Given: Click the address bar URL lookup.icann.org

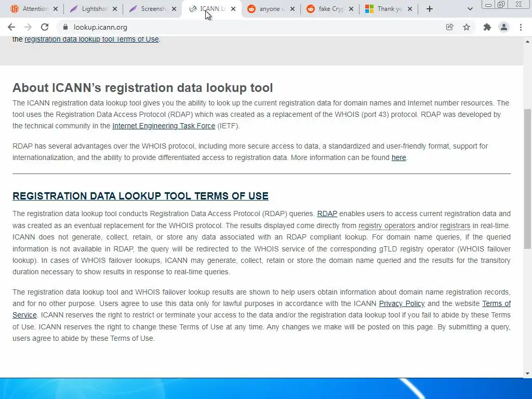Looking at the screenshot, I should pyautogui.click(x=100, y=27).
